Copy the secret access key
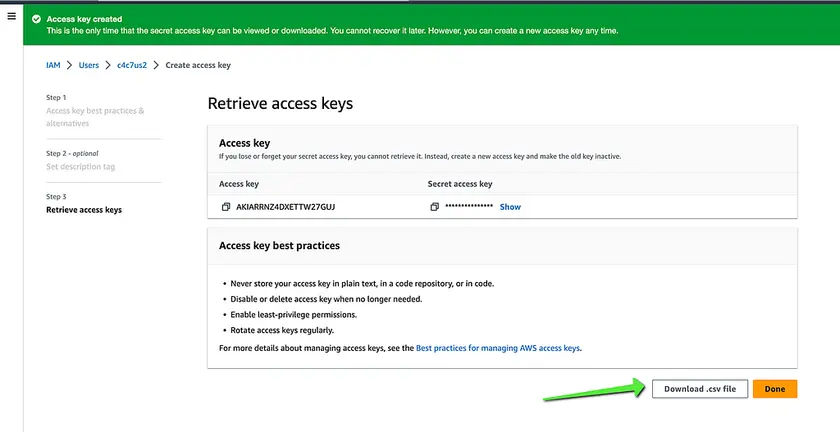Screen dimensions: 840x432 (434, 207)
